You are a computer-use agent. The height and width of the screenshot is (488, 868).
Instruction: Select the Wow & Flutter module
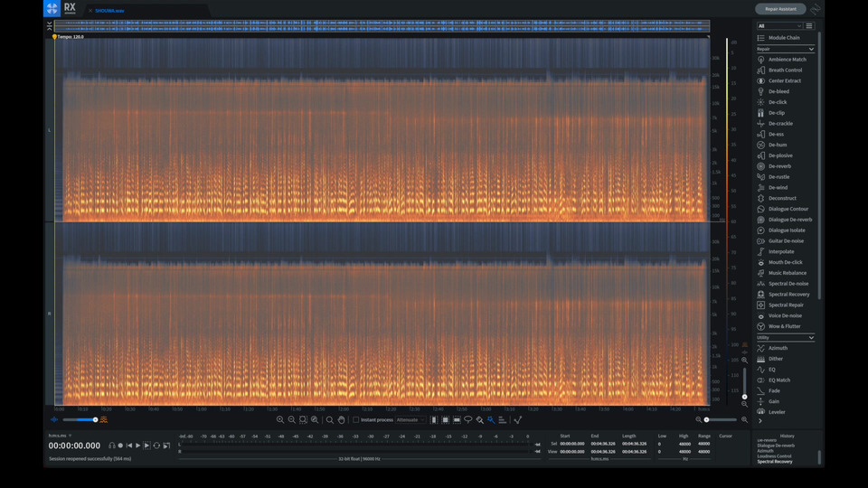tap(784, 326)
